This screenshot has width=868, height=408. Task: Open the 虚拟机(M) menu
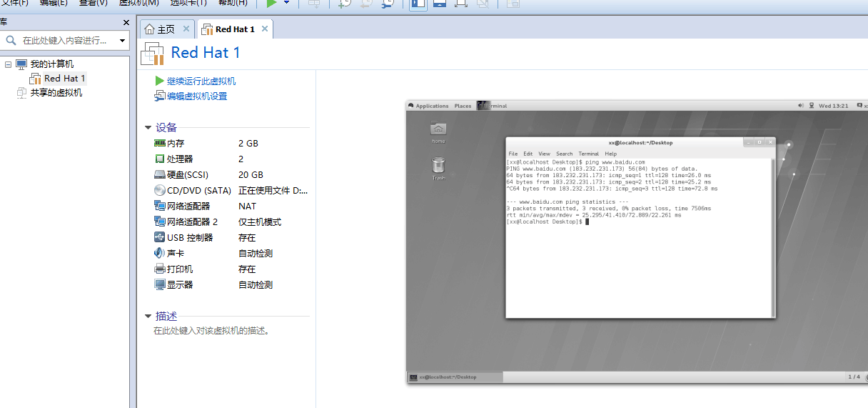pos(138,3)
